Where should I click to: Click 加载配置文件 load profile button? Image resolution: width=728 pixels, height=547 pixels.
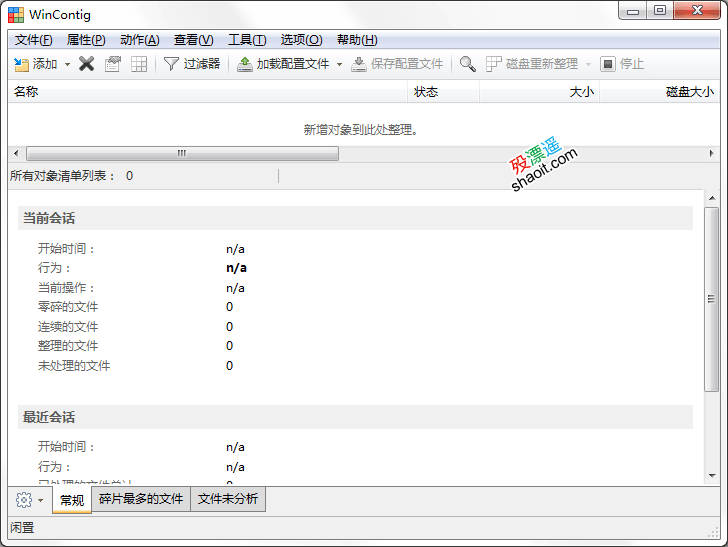pyautogui.click(x=283, y=64)
